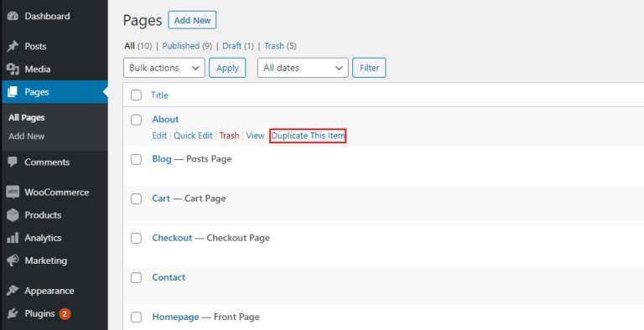Open Dashboard in the admin menu
This screenshot has height=330, width=644.
[x=47, y=17]
